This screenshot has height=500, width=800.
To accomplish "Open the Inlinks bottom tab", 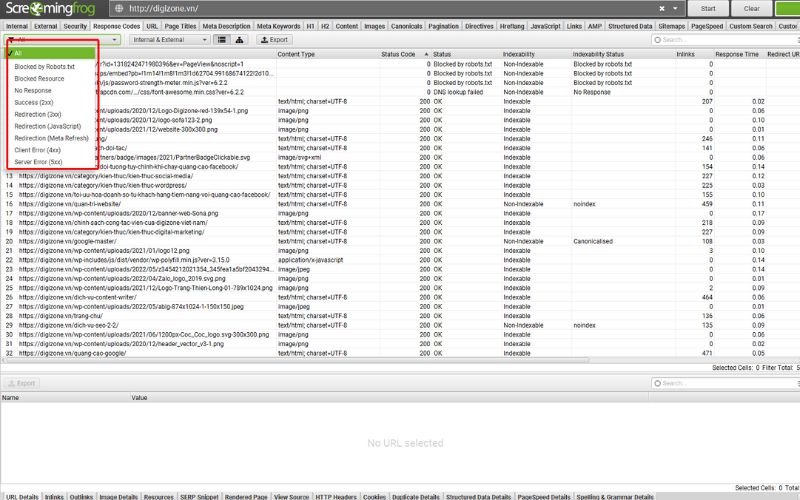I will point(54,496).
